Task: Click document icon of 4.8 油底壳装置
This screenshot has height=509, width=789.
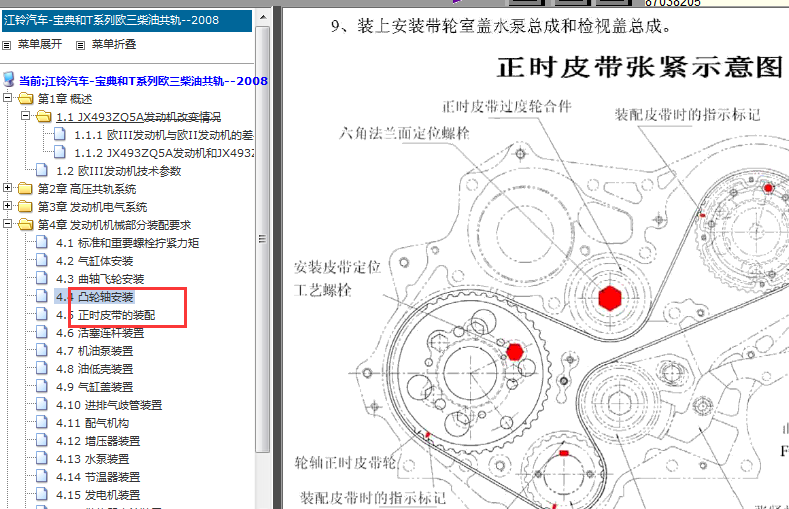Action: click(42, 368)
